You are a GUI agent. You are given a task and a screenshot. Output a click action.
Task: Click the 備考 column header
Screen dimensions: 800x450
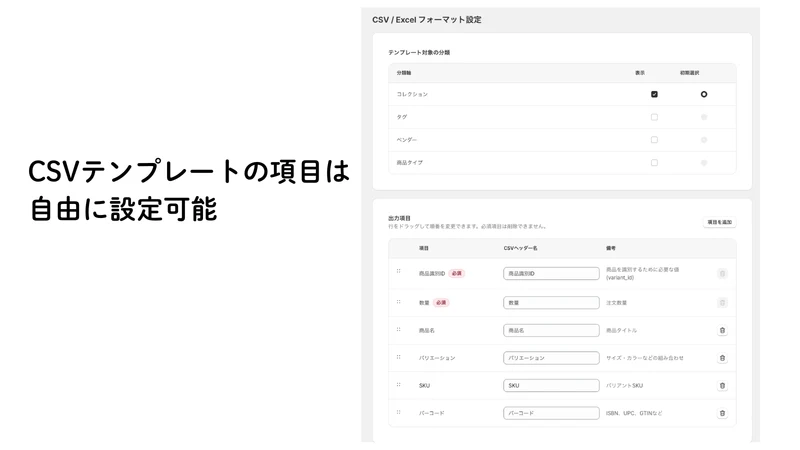pos(611,248)
